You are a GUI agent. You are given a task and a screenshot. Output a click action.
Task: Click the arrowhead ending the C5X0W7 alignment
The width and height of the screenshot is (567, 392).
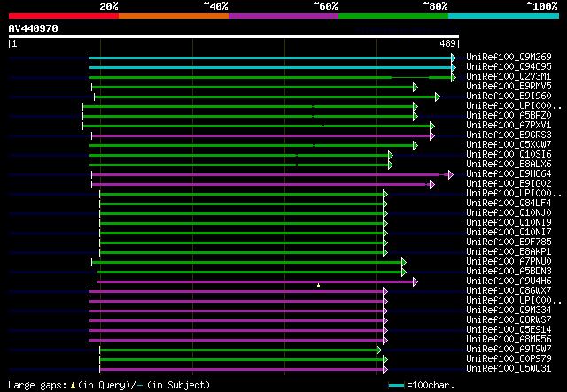point(416,146)
